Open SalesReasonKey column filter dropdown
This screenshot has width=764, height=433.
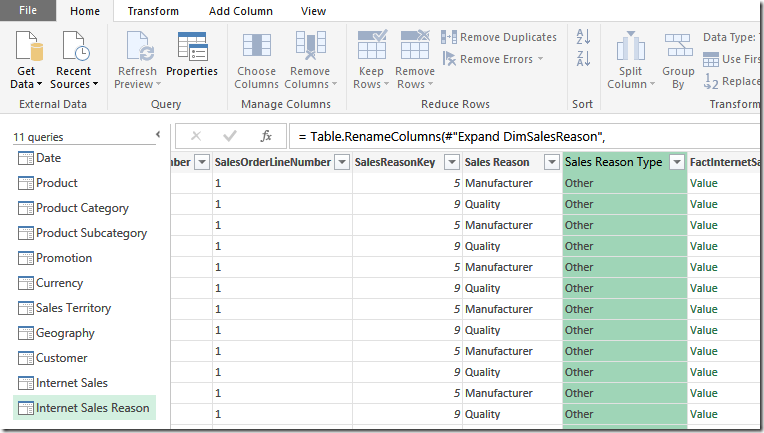point(452,162)
